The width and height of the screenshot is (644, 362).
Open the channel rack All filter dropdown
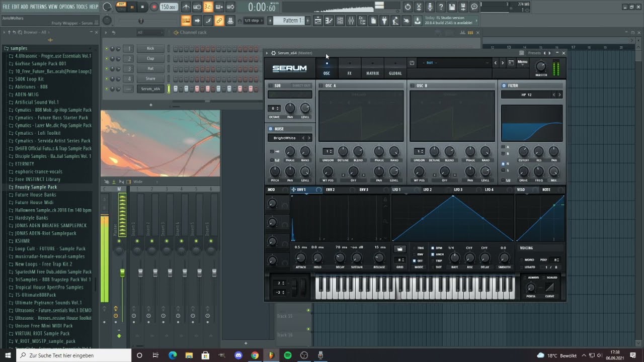coord(150,32)
